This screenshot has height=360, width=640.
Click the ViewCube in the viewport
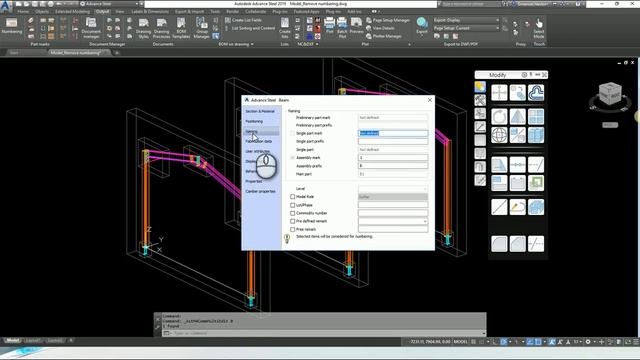tap(610, 94)
